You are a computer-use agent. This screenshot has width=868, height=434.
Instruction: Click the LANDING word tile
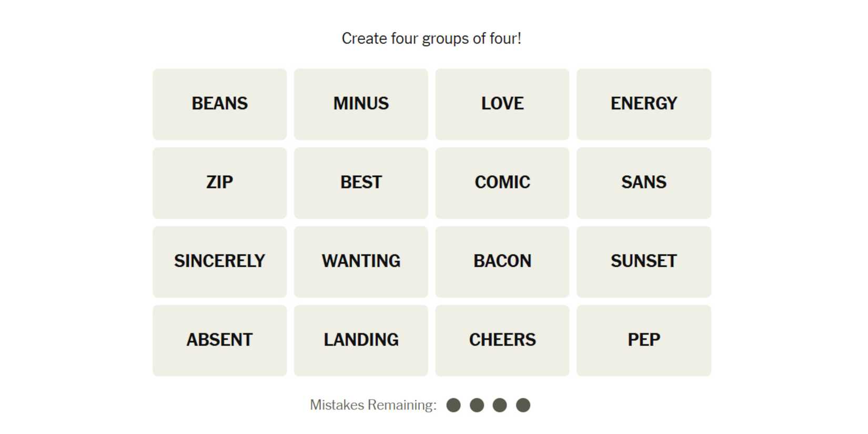pyautogui.click(x=361, y=340)
